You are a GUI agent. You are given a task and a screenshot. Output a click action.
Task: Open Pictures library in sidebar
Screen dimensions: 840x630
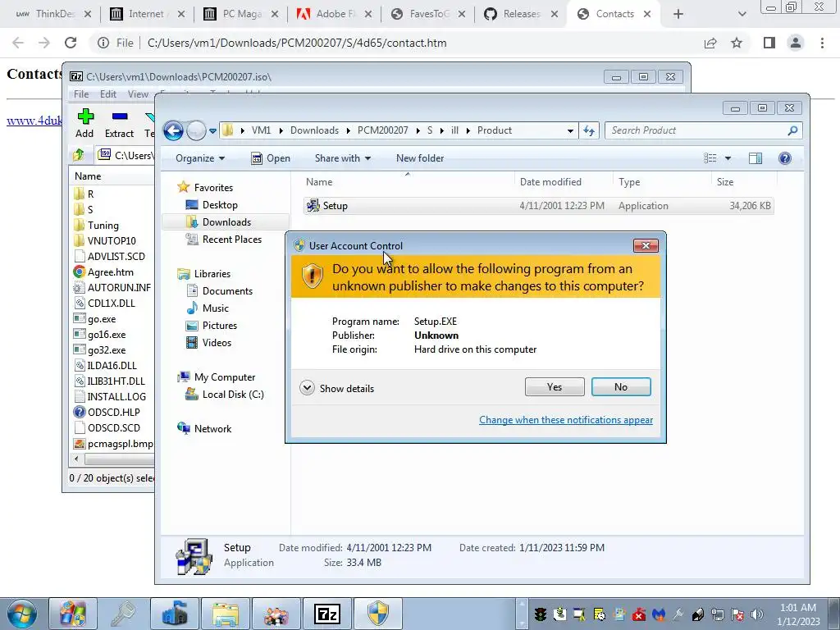(212, 325)
